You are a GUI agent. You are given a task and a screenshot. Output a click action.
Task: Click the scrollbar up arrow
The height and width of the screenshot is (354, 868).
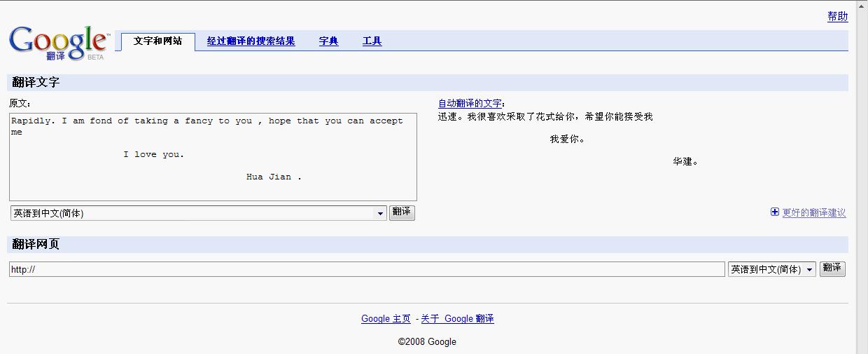[862, 6]
